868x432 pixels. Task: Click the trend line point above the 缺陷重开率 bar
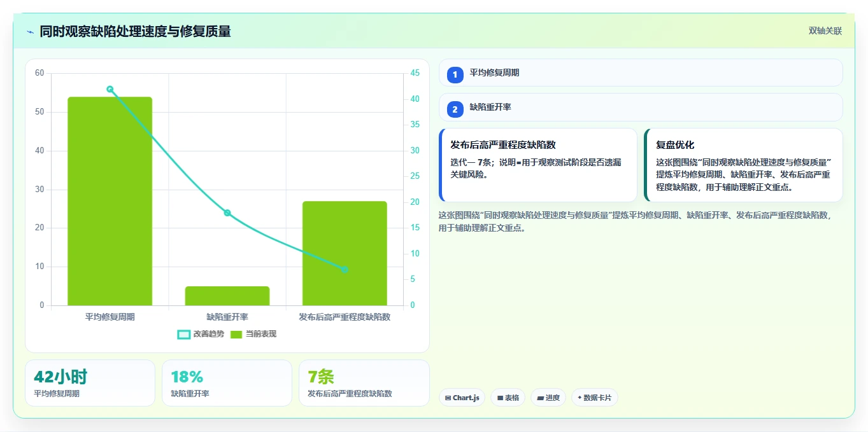(x=227, y=213)
